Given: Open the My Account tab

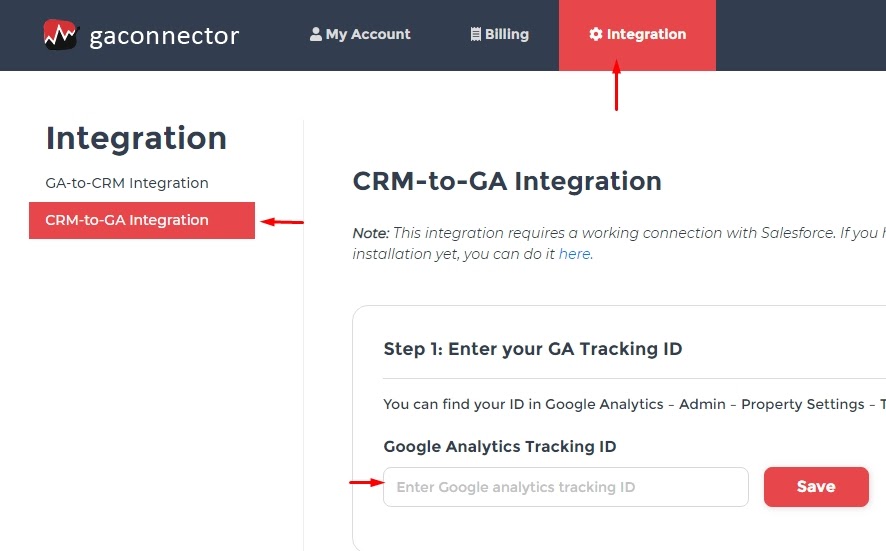Looking at the screenshot, I should tap(361, 34).
